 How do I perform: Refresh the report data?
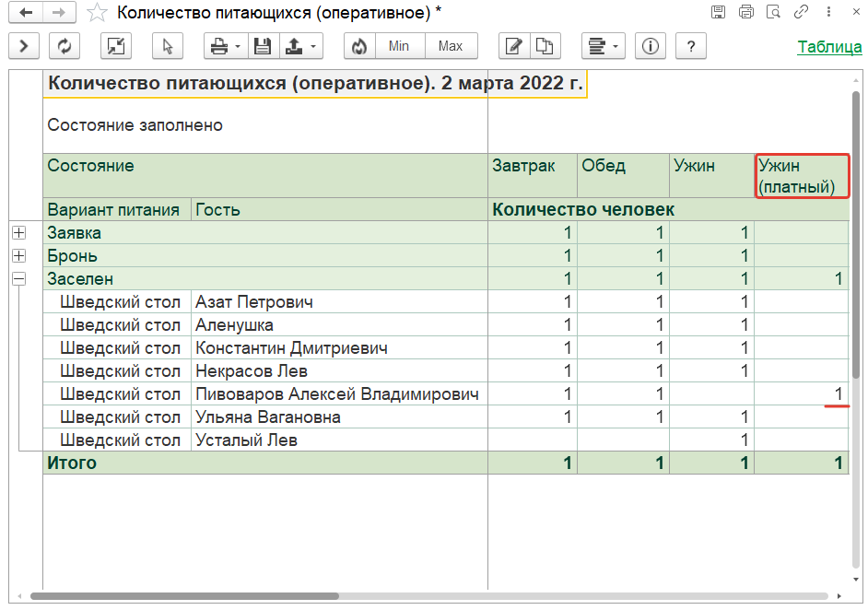[65, 46]
